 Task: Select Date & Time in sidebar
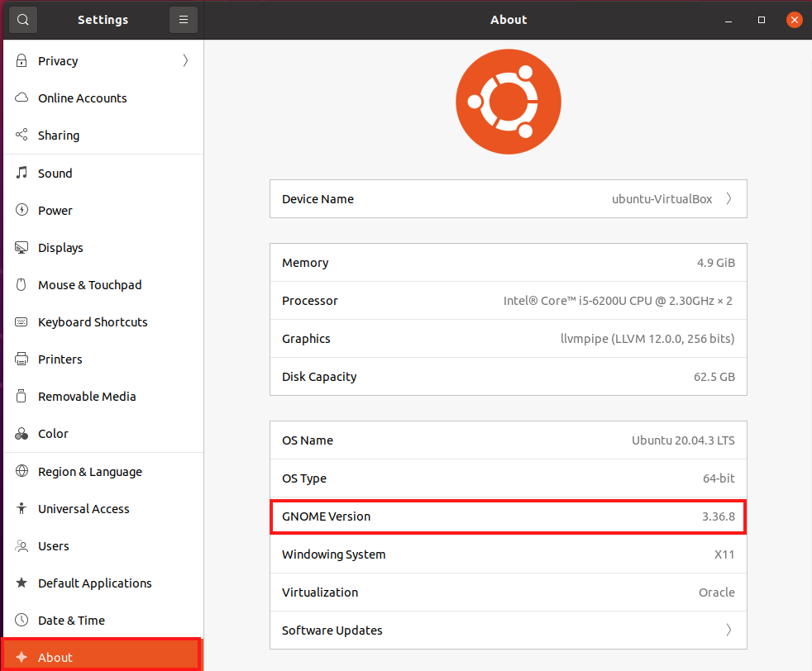click(x=103, y=620)
